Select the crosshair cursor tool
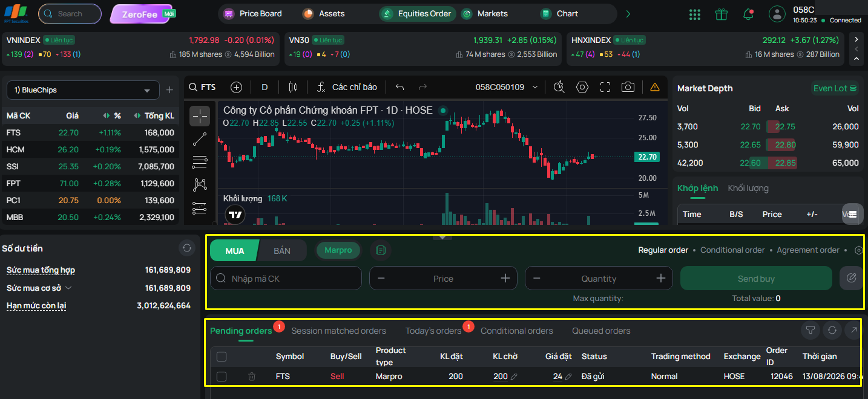The width and height of the screenshot is (868, 399). click(x=200, y=115)
